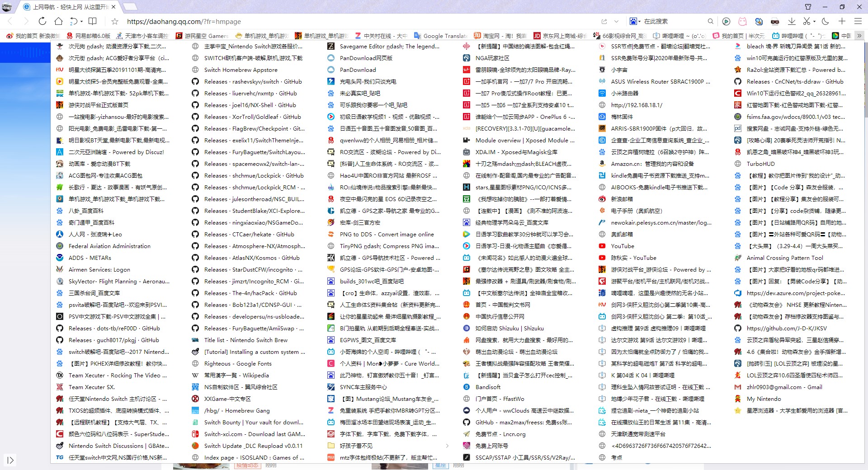Open Switch Homebrew Appstore bookmark
This screenshot has height=470, width=868.
(235, 70)
